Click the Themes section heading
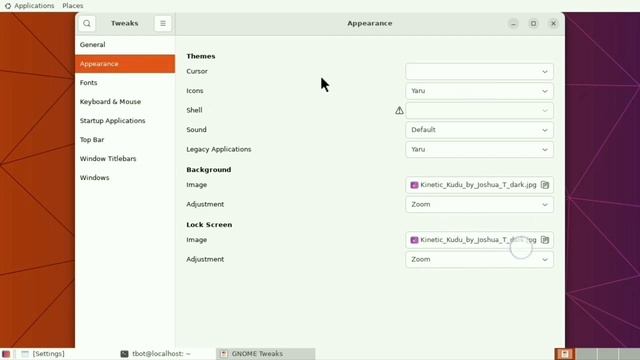Viewport: 640px width, 360px height. point(201,56)
